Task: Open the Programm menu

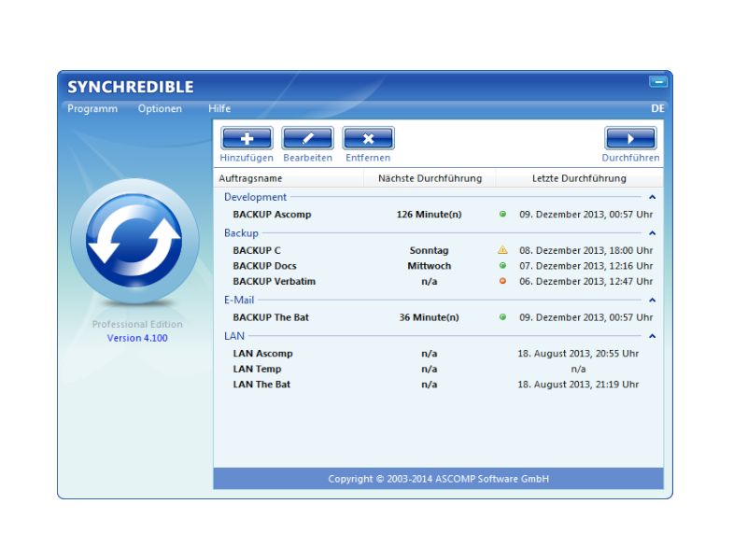Action: 92,108
